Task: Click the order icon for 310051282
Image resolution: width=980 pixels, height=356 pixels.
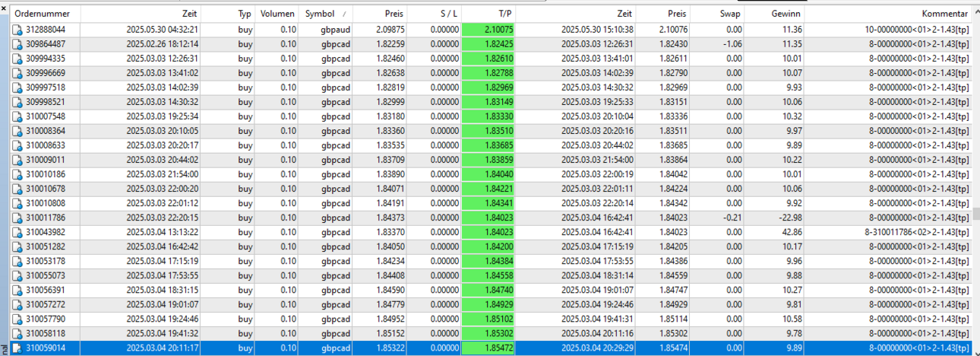Action: coord(18,246)
